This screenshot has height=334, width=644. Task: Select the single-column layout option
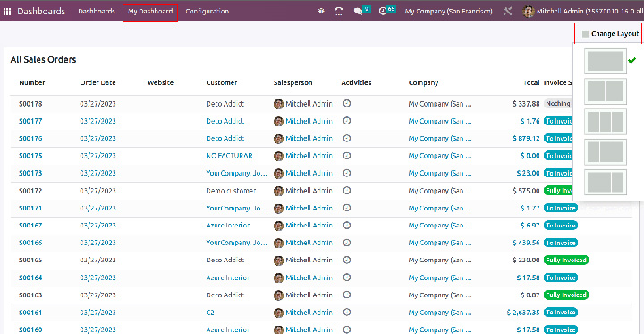(606, 61)
